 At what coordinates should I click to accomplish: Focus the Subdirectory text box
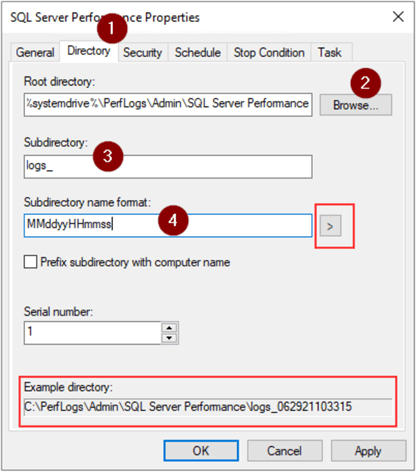[x=168, y=166]
